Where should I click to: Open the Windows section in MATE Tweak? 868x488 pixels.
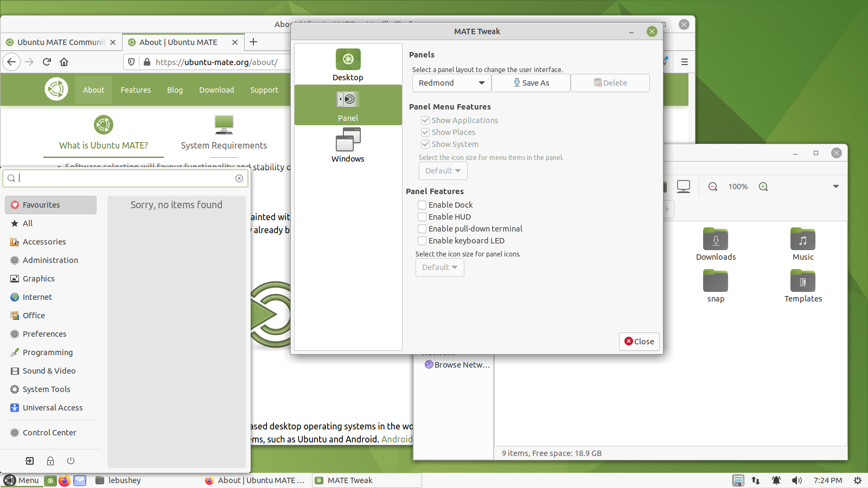(348, 145)
